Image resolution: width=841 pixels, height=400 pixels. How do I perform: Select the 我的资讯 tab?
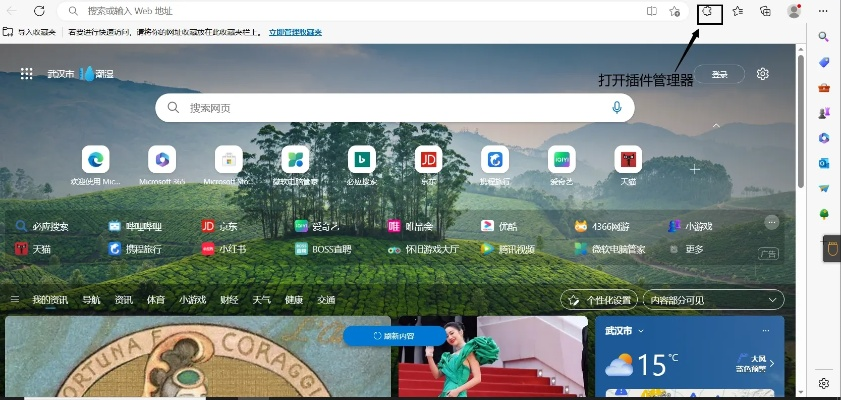(50, 300)
